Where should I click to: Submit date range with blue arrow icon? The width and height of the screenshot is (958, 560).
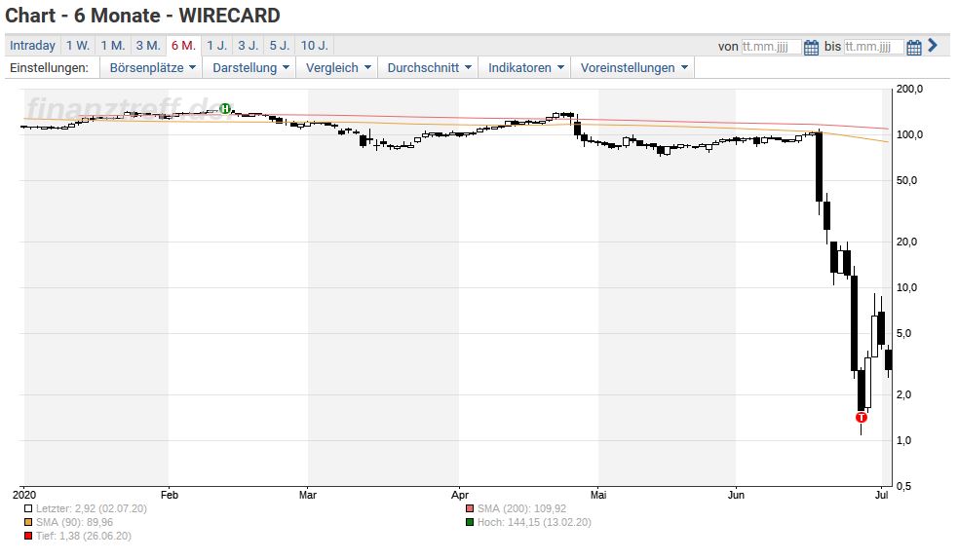coord(933,45)
